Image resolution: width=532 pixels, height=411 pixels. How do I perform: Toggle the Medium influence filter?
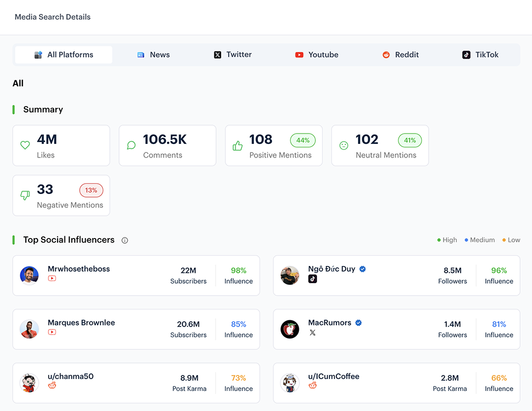[x=479, y=240]
